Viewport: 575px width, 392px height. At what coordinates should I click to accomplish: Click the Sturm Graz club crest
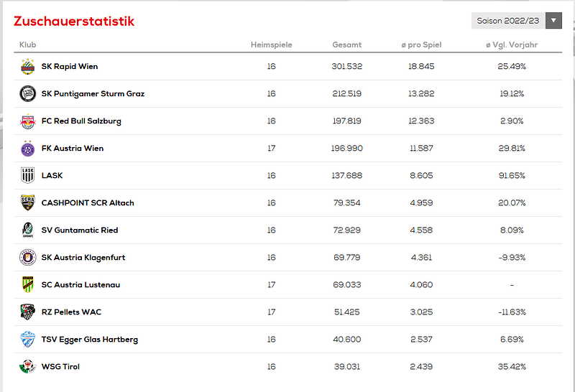coord(27,94)
